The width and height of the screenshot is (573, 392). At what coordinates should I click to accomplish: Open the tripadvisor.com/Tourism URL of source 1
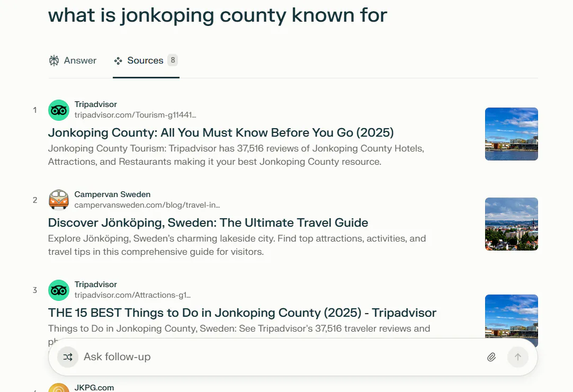[135, 115]
